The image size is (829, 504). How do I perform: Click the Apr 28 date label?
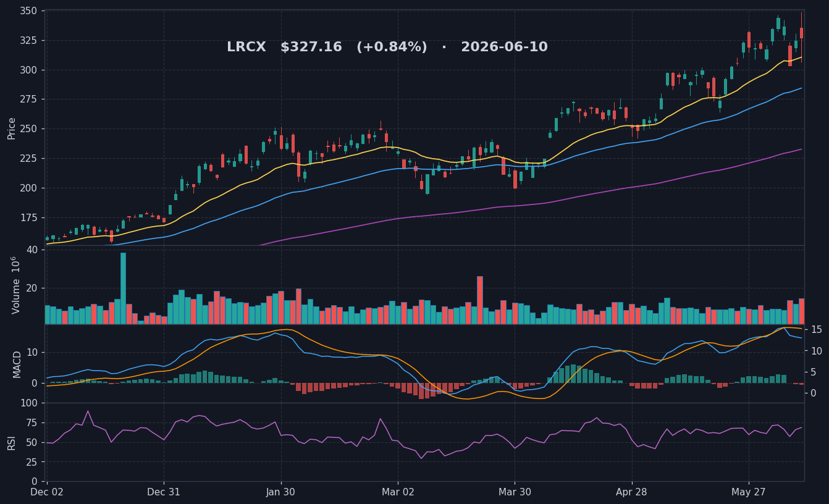point(632,492)
